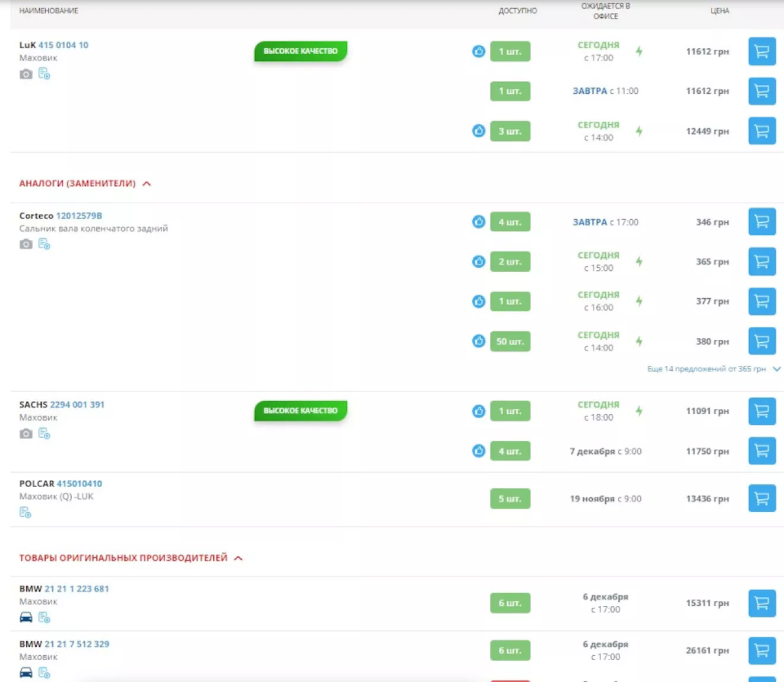
Task: Click delivery date 7 декабря с 9:00
Action: pyautogui.click(x=606, y=451)
